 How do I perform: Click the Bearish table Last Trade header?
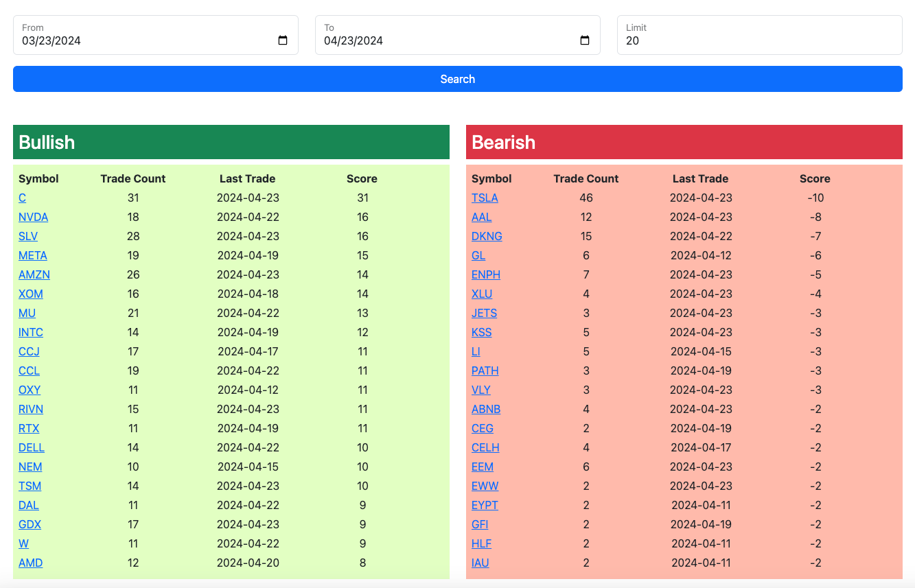(700, 178)
